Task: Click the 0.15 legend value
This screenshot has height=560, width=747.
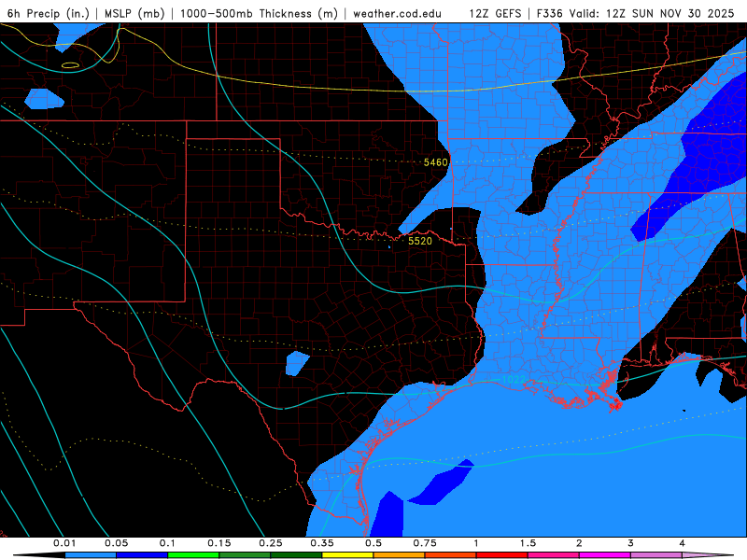Action: pos(219,543)
